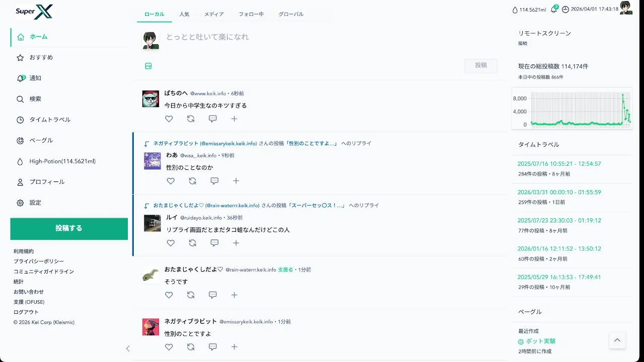
Task: Open the プライバシーポリシー link
Action: point(39,261)
